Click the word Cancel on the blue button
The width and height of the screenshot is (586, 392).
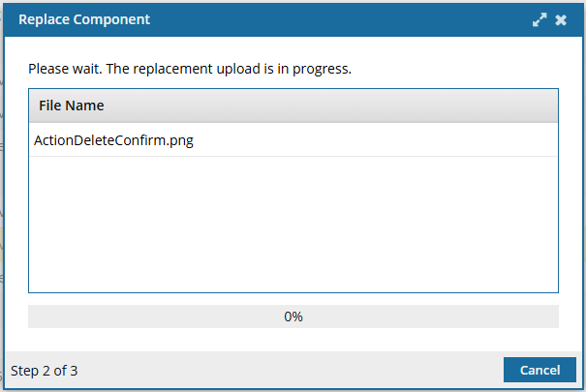[540, 370]
